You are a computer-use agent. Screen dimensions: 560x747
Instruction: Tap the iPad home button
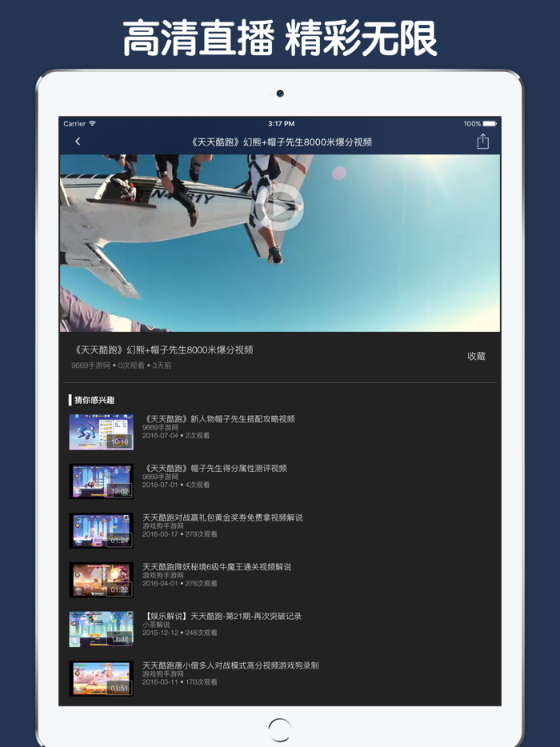(280, 729)
